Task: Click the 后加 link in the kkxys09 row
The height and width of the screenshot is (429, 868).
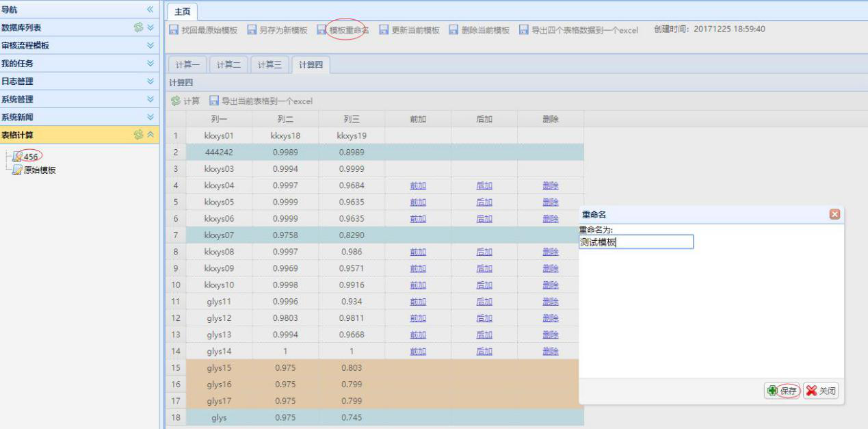Action: coord(484,268)
